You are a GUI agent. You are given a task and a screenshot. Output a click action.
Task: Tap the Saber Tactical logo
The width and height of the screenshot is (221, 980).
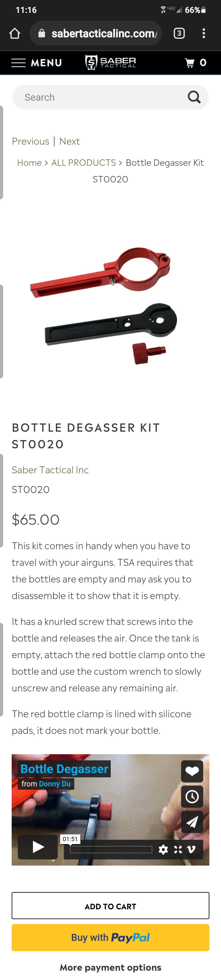110,62
